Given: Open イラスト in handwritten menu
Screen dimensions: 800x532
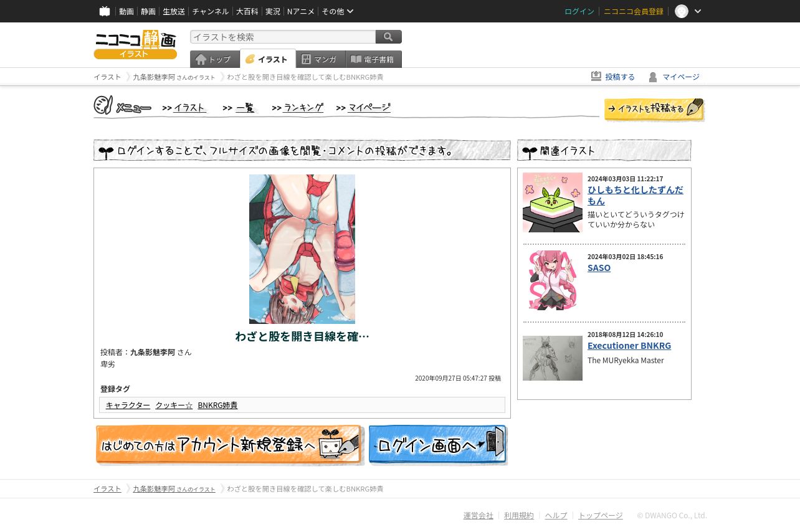Looking at the screenshot, I should point(189,108).
